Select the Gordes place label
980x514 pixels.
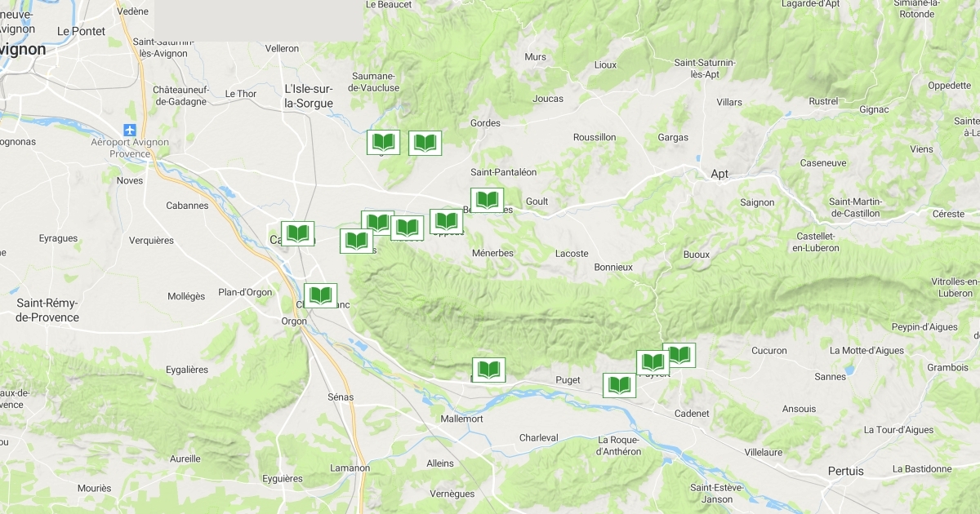[486, 123]
